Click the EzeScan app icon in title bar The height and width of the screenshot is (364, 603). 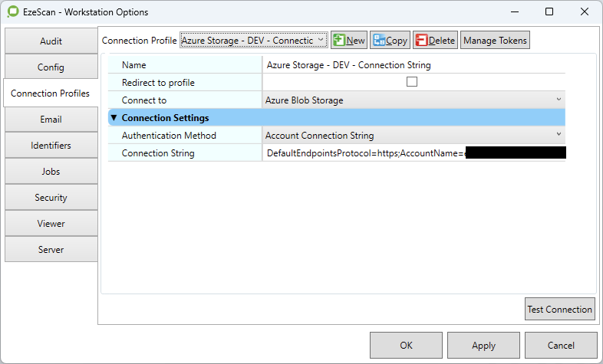12,12
